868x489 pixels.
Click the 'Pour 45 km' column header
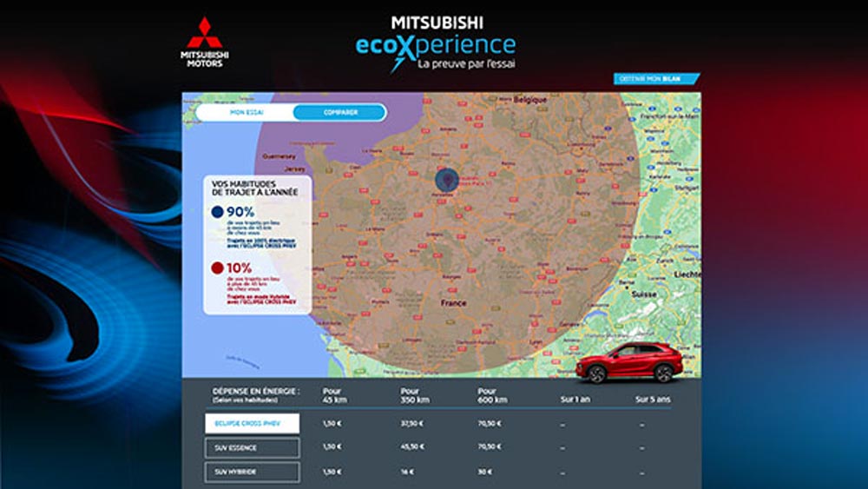tap(334, 395)
